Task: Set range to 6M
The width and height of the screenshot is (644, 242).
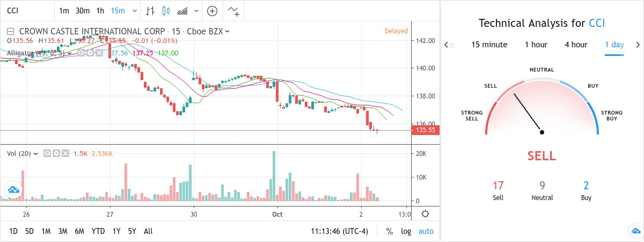Action: click(x=79, y=231)
